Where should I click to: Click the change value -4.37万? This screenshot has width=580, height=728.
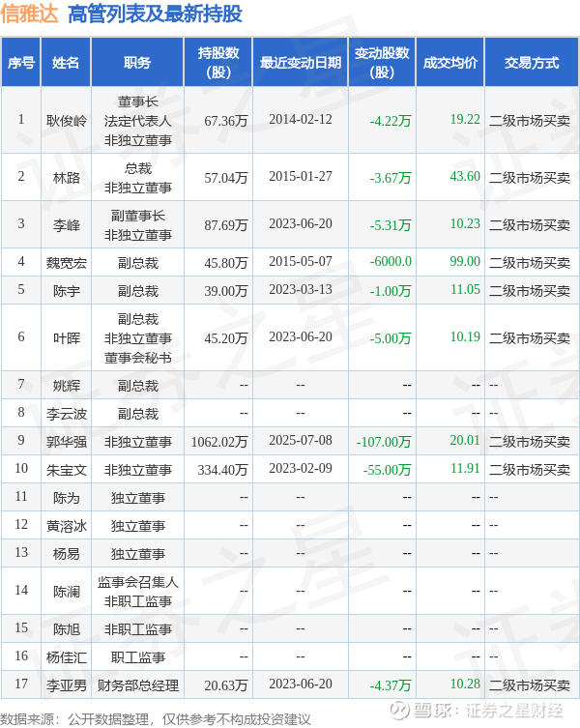(391, 684)
